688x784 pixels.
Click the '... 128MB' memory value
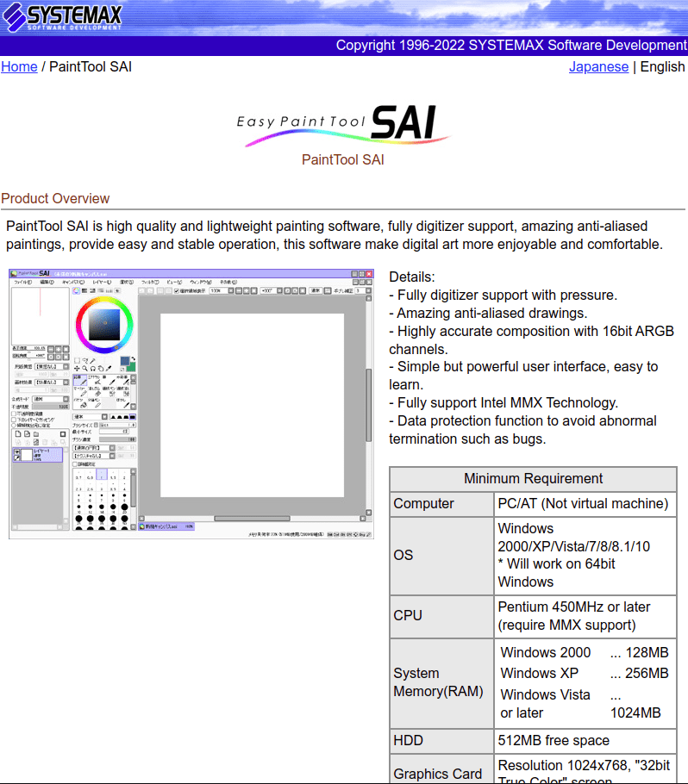coord(640,652)
